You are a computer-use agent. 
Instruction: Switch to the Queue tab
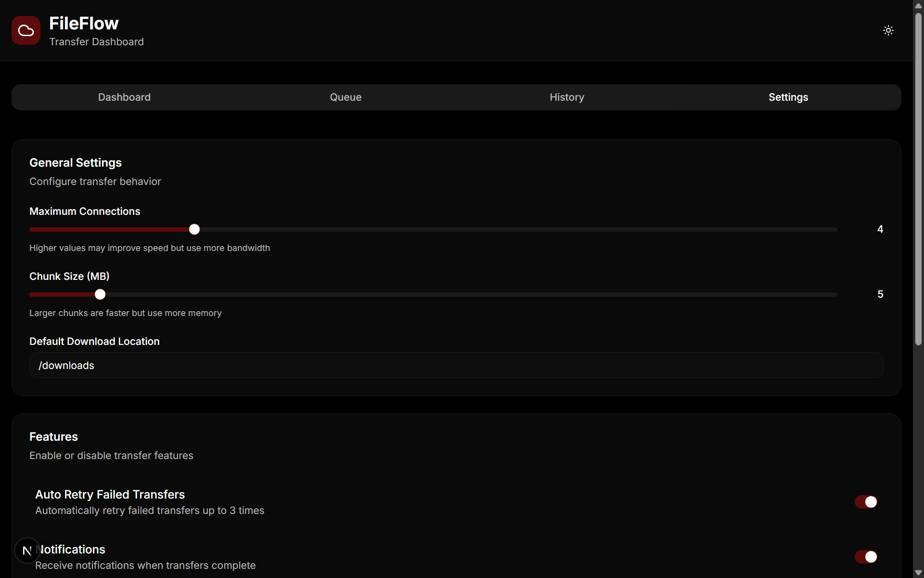pos(346,97)
